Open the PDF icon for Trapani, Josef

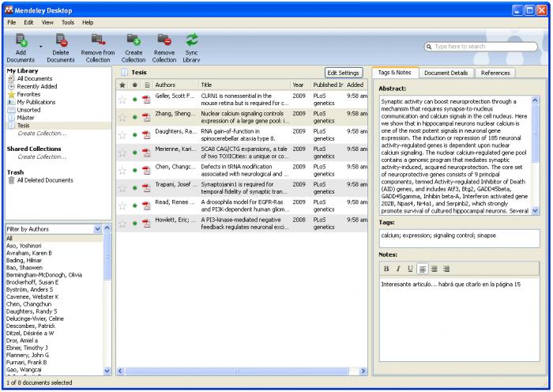click(x=146, y=188)
